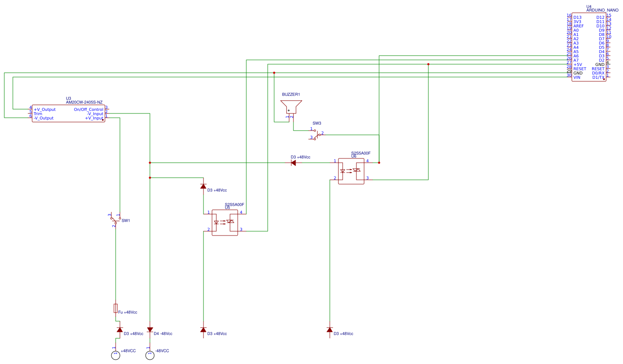This screenshot has height=364, width=623.
Task: Select the BUZZER1 speaker symbol
Action: pos(291,107)
